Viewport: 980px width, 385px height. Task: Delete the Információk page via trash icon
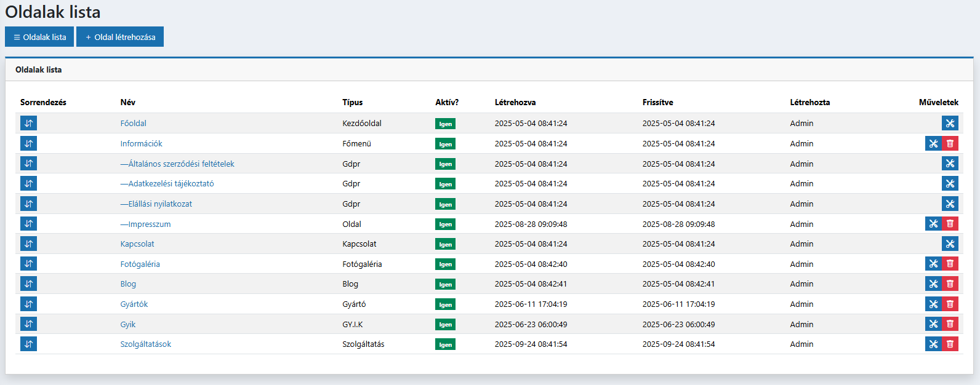[950, 143]
